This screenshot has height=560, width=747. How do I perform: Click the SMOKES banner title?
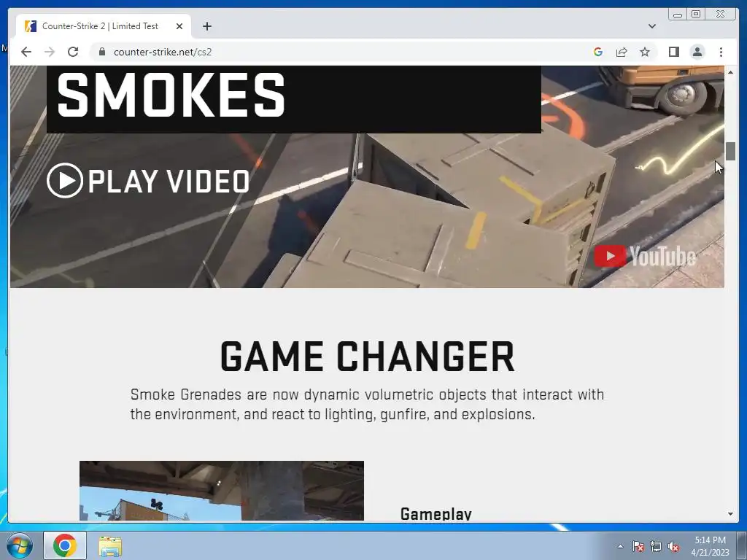(x=171, y=96)
